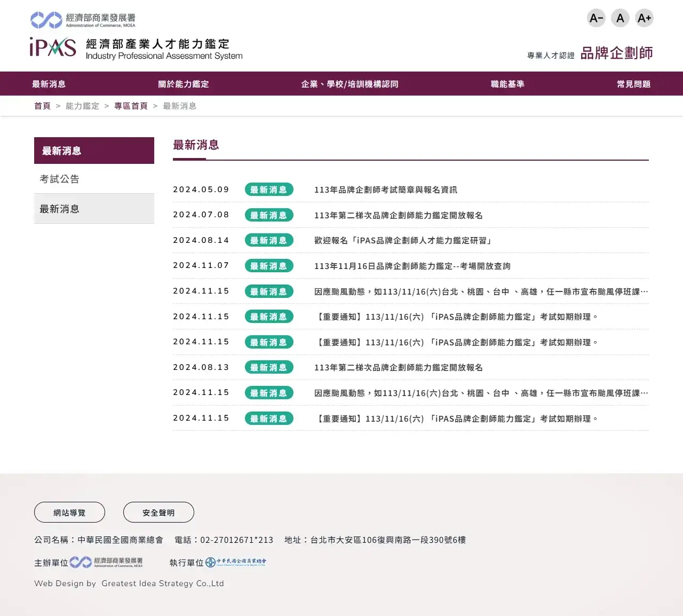This screenshot has height=616, width=683.
Task: Open the 2024.08.13 第二梯次開放報名 news item
Action: (x=398, y=367)
